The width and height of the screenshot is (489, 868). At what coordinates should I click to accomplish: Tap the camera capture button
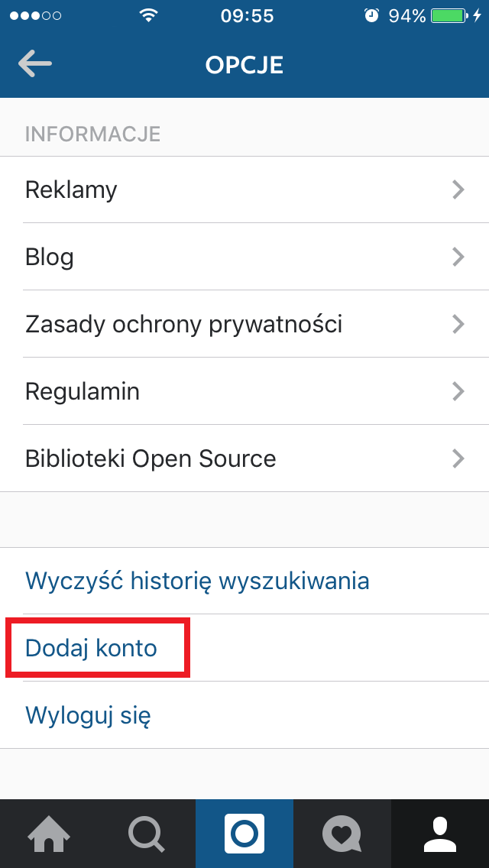[x=244, y=834]
